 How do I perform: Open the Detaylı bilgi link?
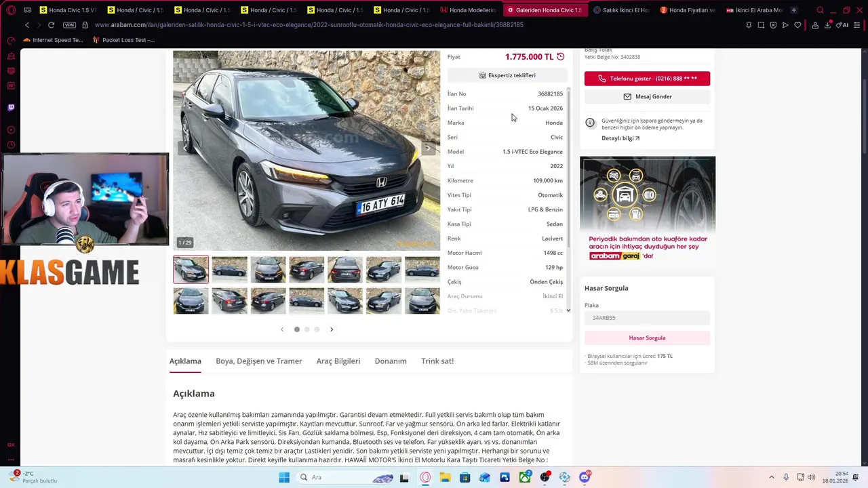pos(620,138)
